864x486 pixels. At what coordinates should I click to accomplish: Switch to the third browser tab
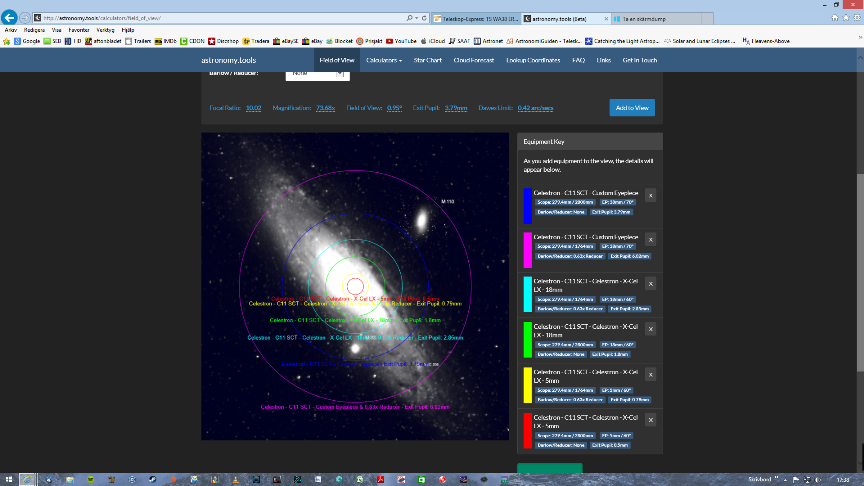pos(656,19)
